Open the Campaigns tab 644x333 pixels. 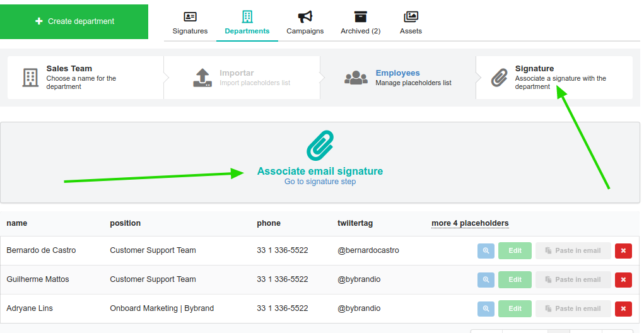click(x=305, y=23)
